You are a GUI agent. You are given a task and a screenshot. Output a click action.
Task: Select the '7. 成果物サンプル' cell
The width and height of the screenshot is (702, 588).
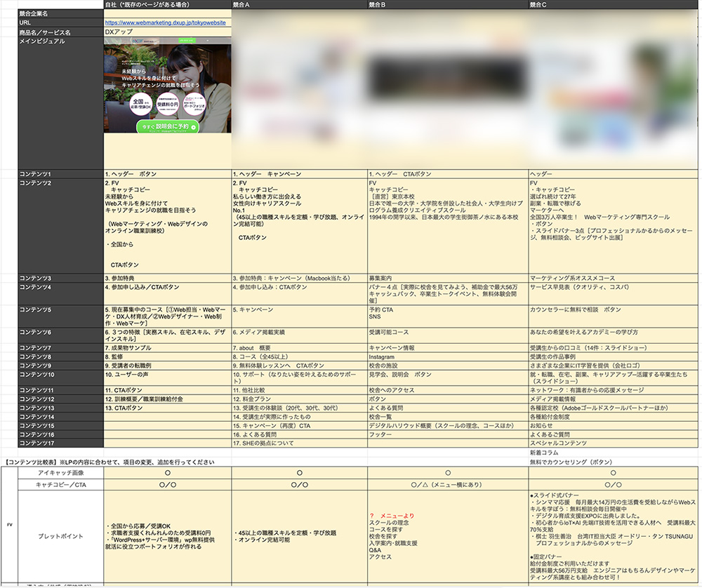168,348
